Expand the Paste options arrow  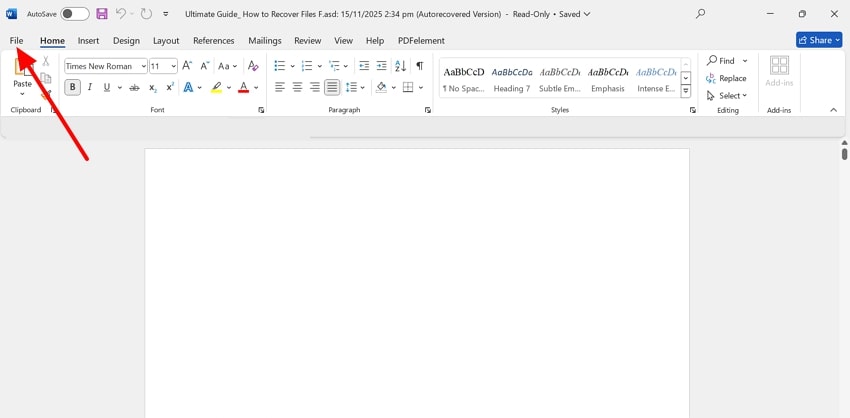click(22, 94)
